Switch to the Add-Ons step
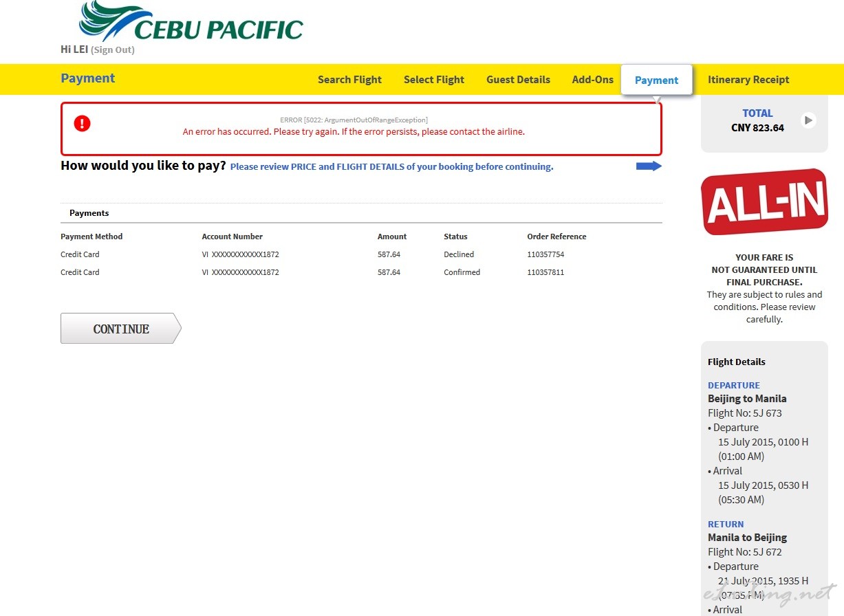Screen dimensions: 844x616 pyautogui.click(x=593, y=80)
